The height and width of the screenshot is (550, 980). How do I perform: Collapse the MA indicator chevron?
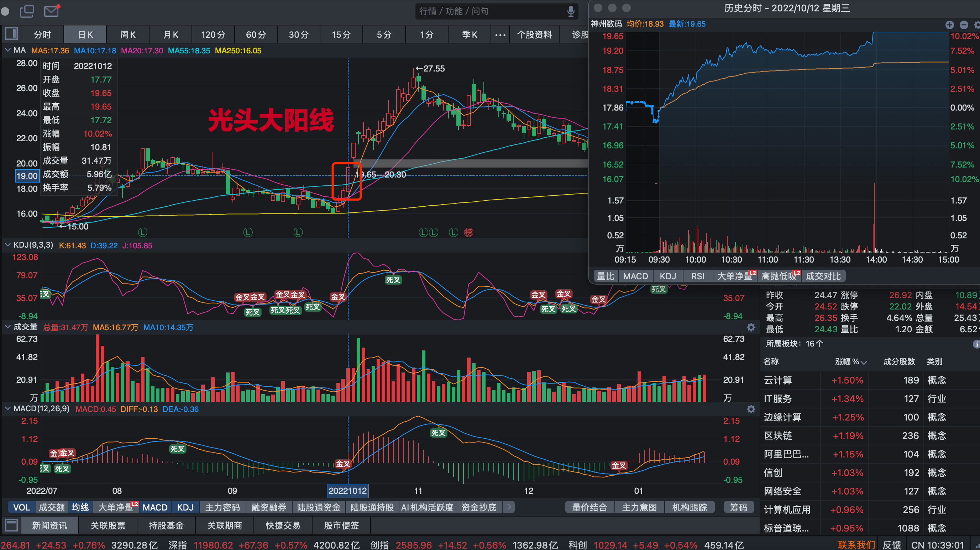[7, 50]
